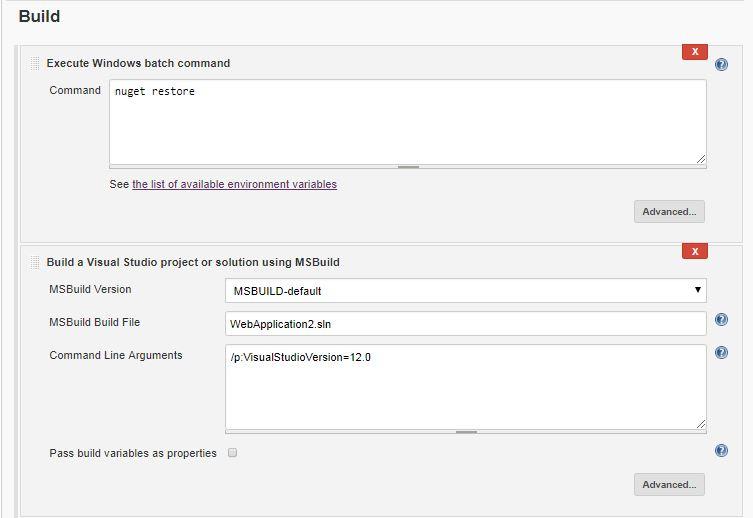Enable Pass build variables as properties

click(232, 453)
